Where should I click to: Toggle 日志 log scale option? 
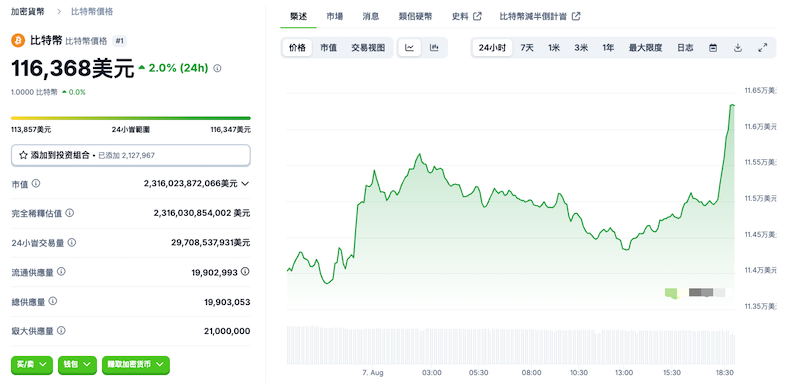coord(685,48)
